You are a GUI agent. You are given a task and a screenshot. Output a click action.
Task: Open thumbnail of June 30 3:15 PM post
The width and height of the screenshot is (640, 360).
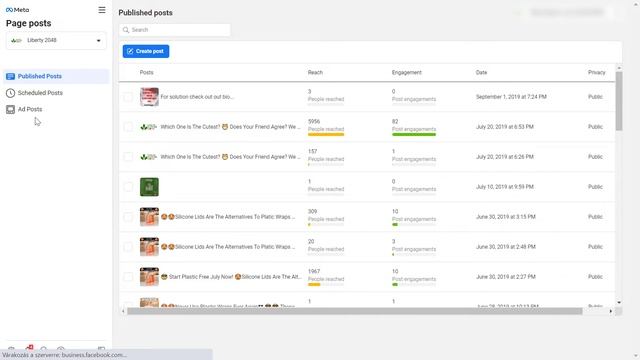pos(149,217)
